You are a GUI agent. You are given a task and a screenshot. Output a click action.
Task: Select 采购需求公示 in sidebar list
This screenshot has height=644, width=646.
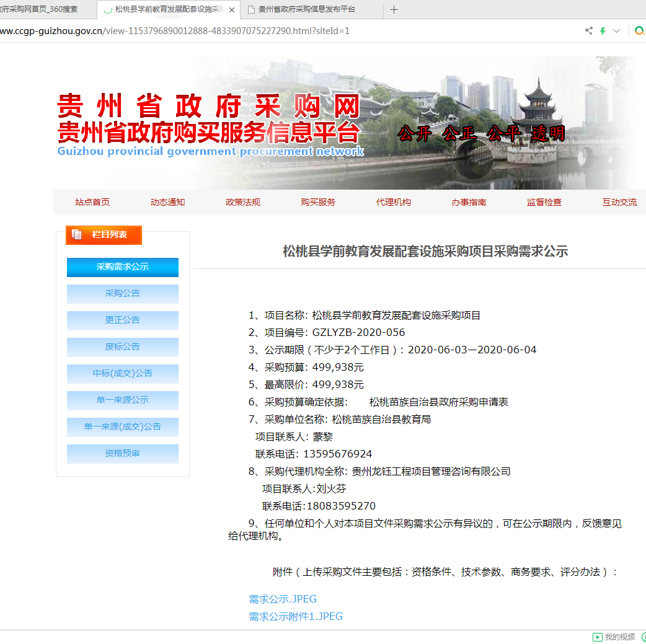click(x=123, y=267)
